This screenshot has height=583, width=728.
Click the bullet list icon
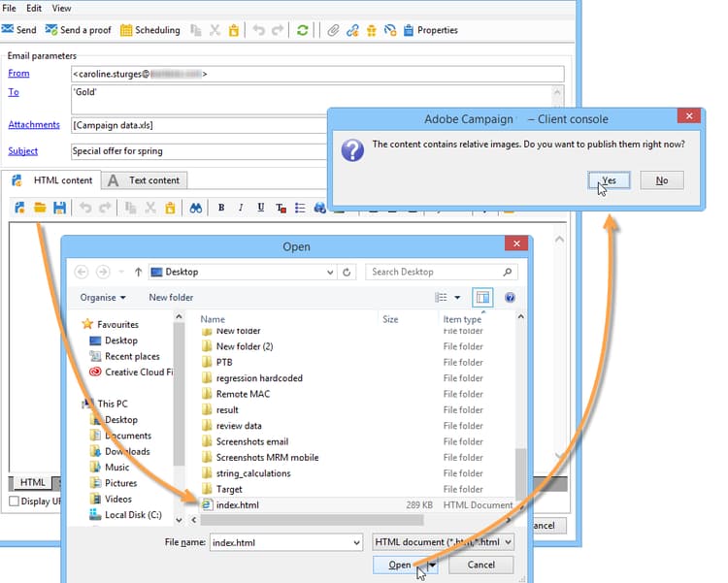(300, 208)
